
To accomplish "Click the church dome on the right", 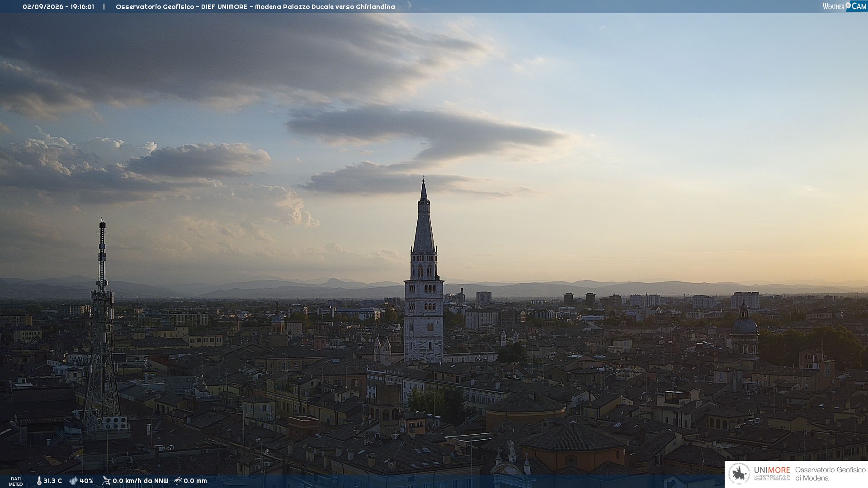I will pyautogui.click(x=745, y=324).
